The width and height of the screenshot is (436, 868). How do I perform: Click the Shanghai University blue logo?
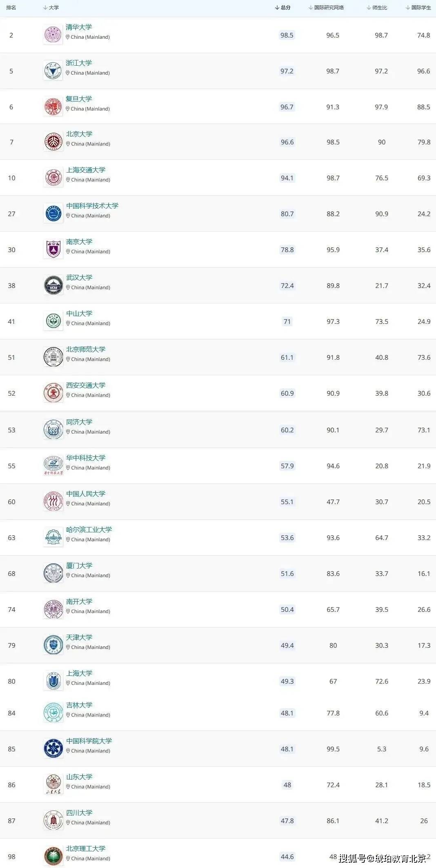(53, 681)
